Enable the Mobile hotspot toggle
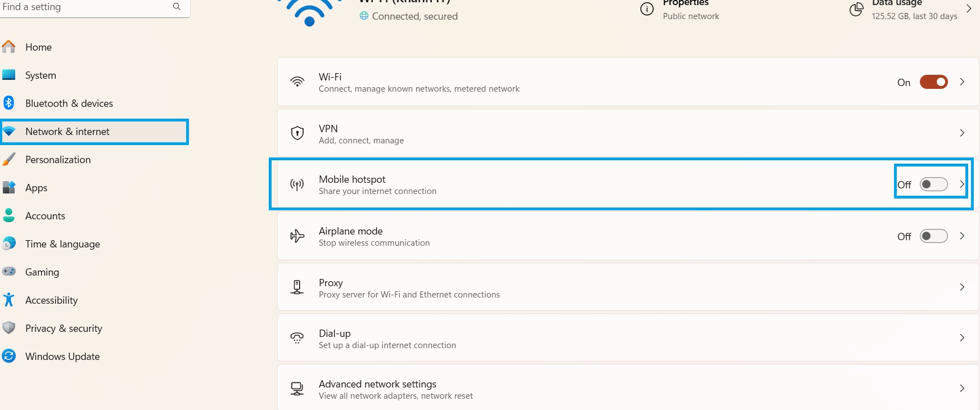This screenshot has width=980, height=410. 934,184
